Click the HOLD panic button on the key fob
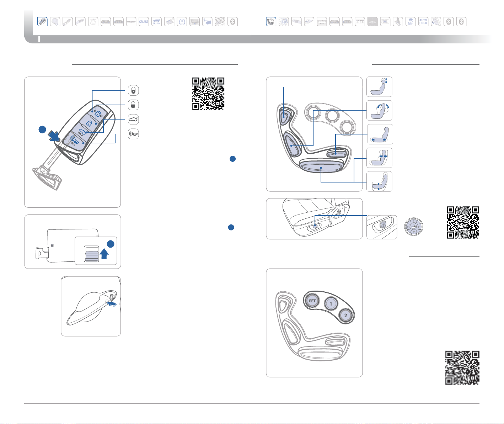 [x=75, y=141]
